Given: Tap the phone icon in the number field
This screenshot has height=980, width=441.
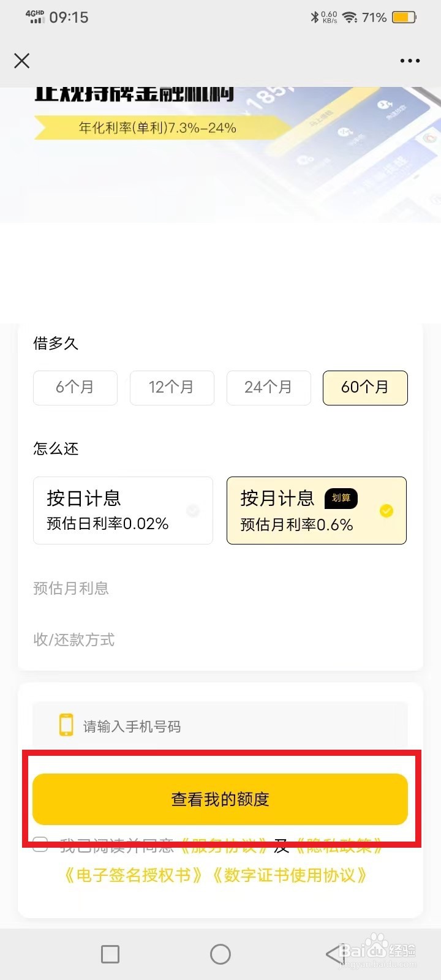Looking at the screenshot, I should [66, 725].
